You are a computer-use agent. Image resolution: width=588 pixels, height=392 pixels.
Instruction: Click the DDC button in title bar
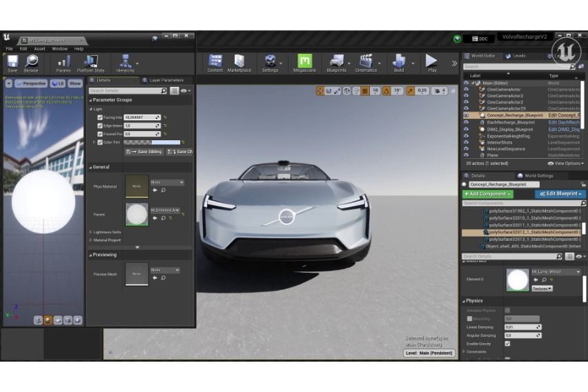click(x=480, y=39)
